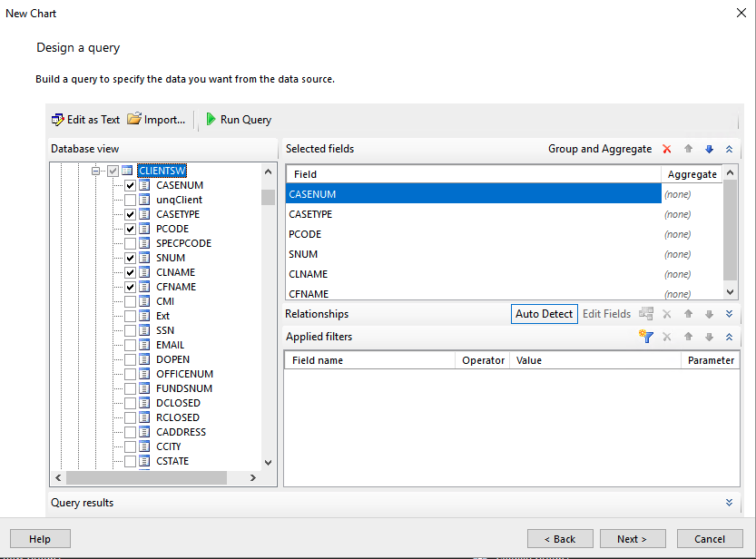This screenshot has width=756, height=559.
Task: Click the Import folder icon
Action: pos(134,119)
